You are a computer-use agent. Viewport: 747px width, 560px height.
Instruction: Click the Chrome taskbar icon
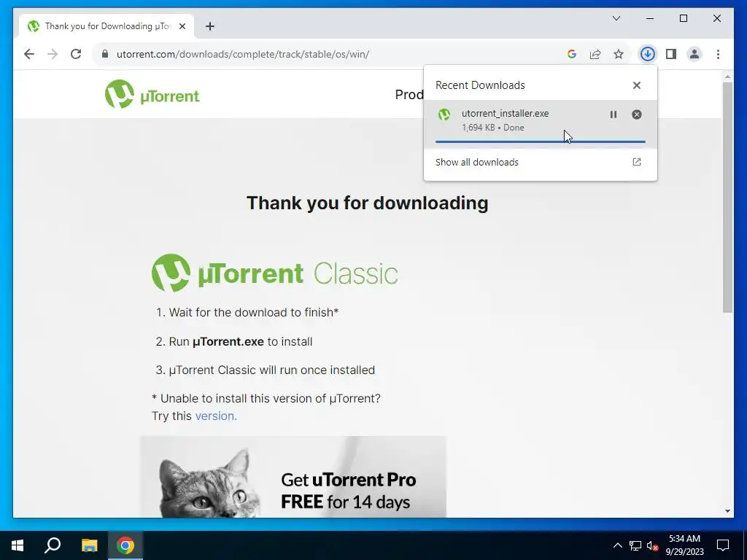pos(125,545)
